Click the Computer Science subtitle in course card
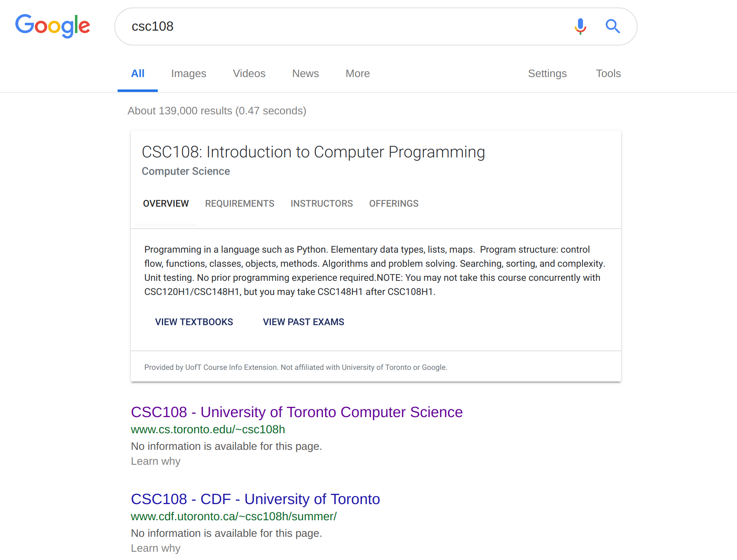Viewport: 737px width, 560px height. pyautogui.click(x=186, y=171)
